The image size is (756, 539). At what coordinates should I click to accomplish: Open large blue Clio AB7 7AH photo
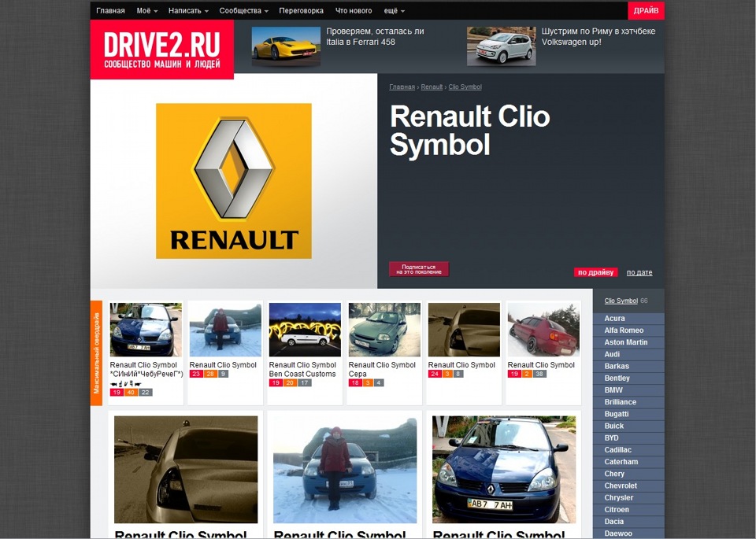click(504, 470)
